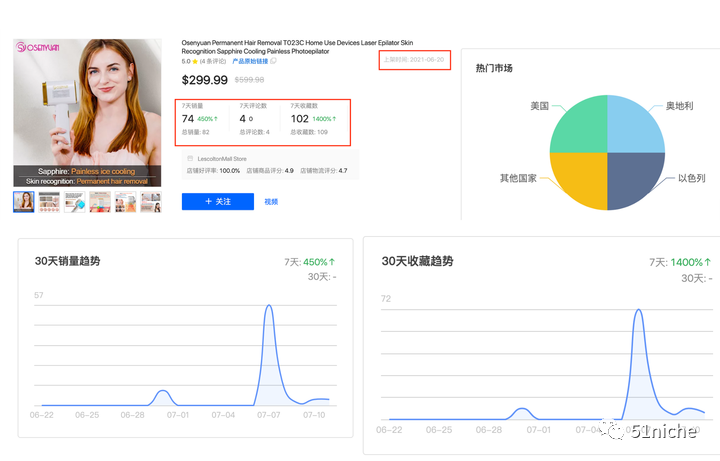
Task: Click the green up arrow next to 450% under 7天销量
Action: click(x=216, y=119)
